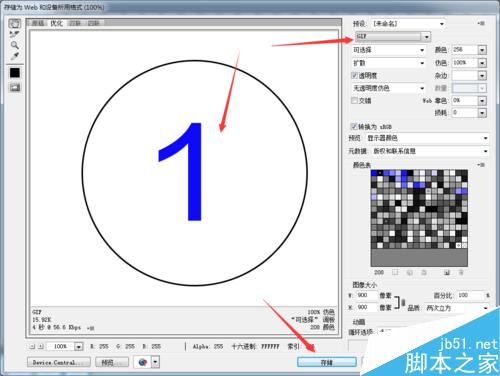Toggle the 转换为 sRGB checkbox
Image resolution: width=500 pixels, height=376 pixels.
[x=354, y=126]
